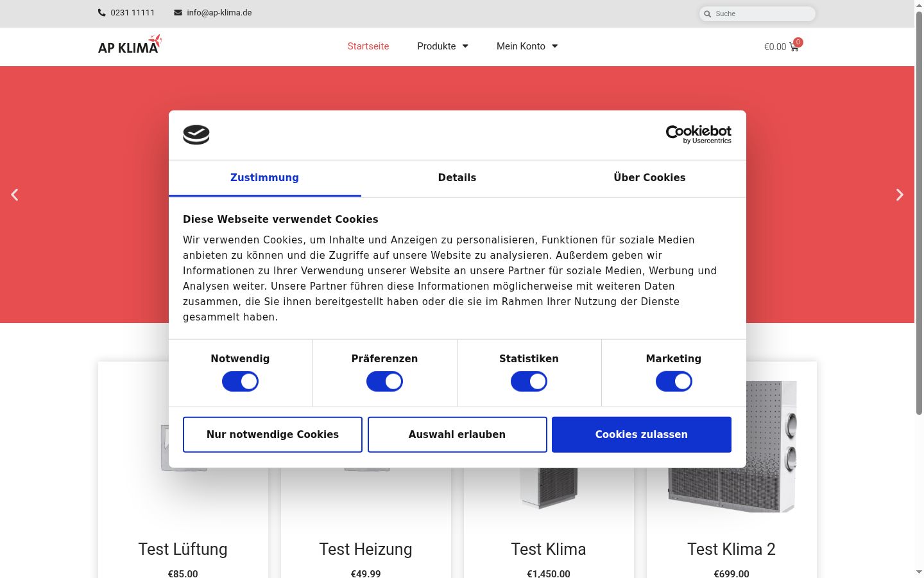Open the Test Heizung product title

[x=366, y=549]
